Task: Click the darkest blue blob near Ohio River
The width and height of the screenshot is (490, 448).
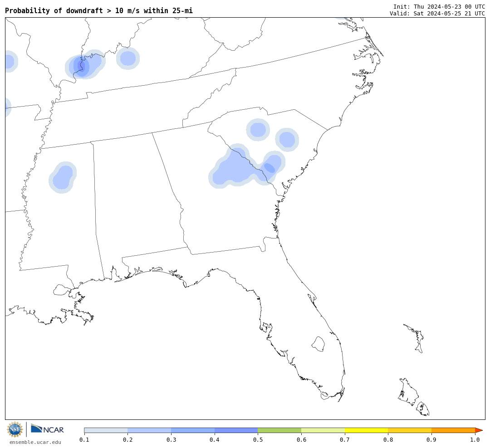Action: (82, 67)
